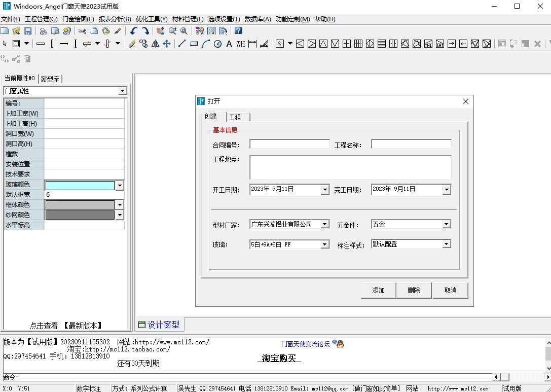Image resolution: width=551 pixels, height=392 pixels.
Task: Expand the 门窗属性 property combo box
Action: point(122,91)
